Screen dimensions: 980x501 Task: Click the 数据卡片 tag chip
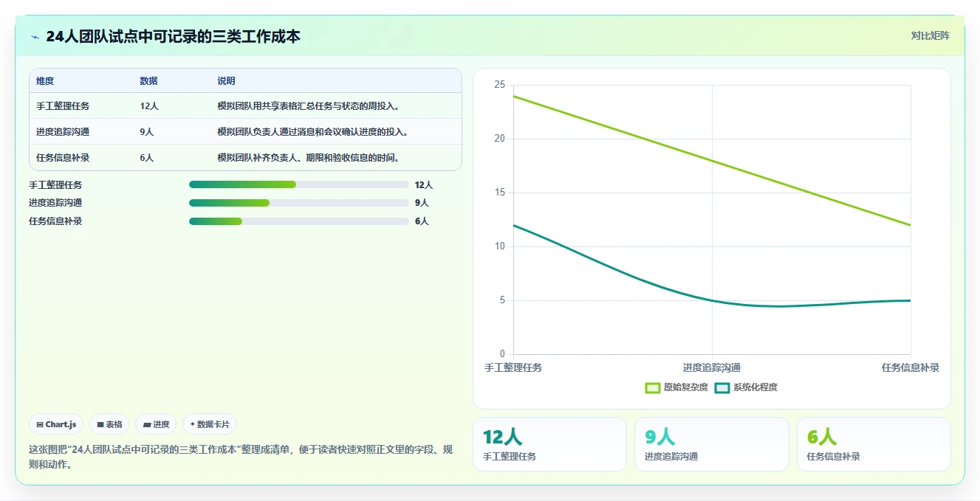tap(210, 424)
